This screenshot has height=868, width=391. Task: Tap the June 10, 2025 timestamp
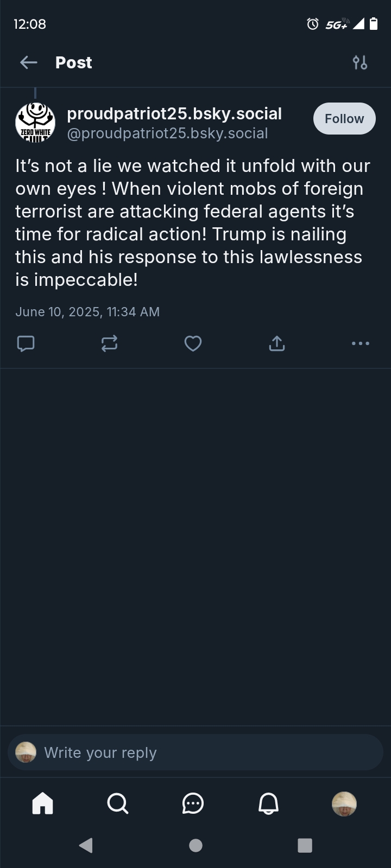[87, 312]
